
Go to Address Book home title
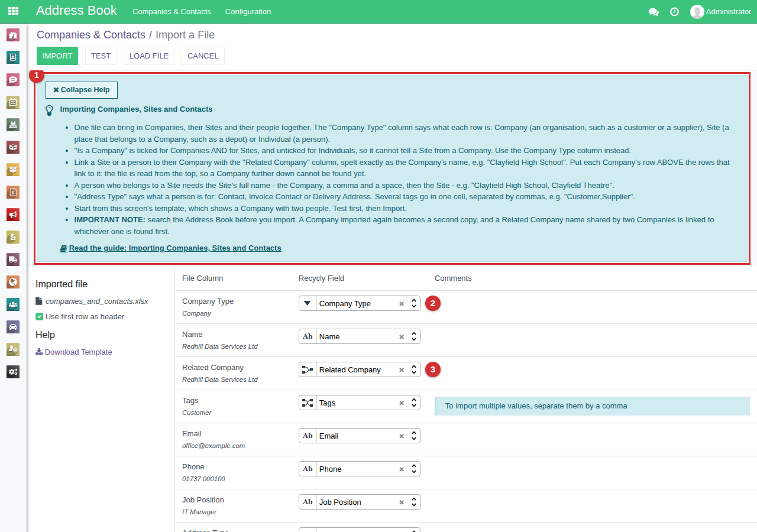tap(77, 11)
